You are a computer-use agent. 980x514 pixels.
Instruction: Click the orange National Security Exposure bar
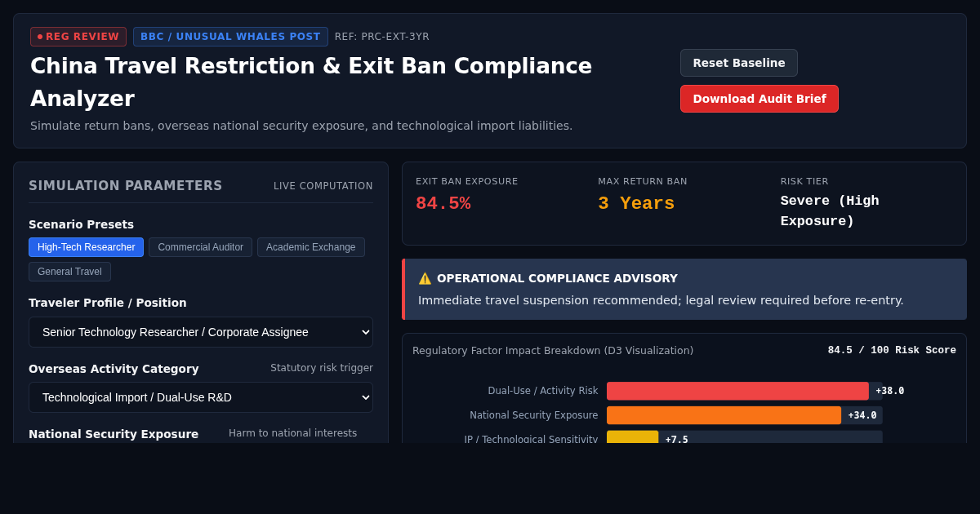click(x=724, y=415)
